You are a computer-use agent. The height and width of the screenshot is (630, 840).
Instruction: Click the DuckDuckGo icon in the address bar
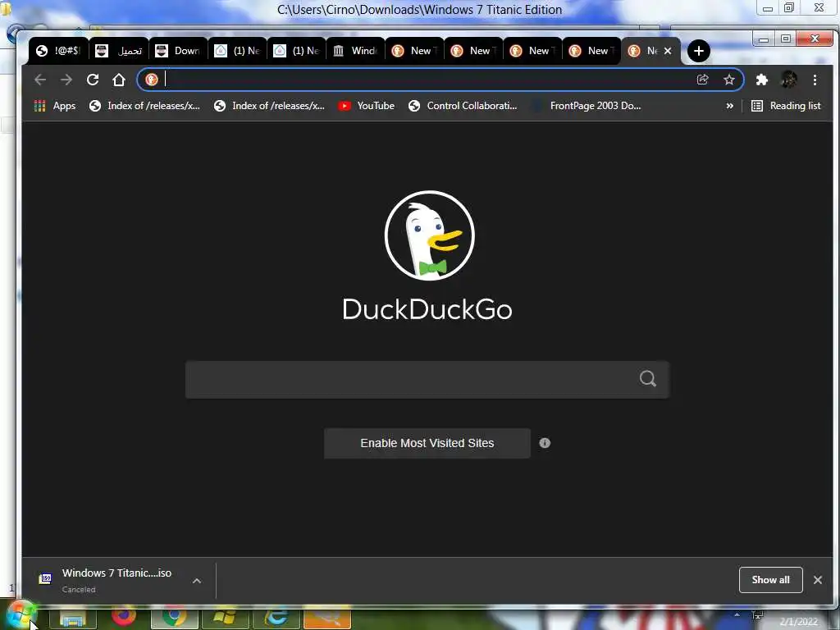pyautogui.click(x=152, y=80)
